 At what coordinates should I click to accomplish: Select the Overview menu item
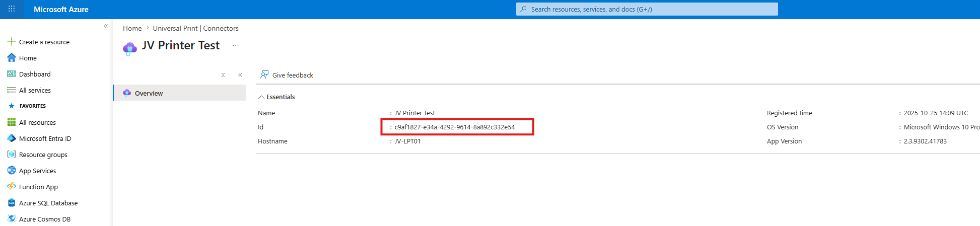pos(180,93)
